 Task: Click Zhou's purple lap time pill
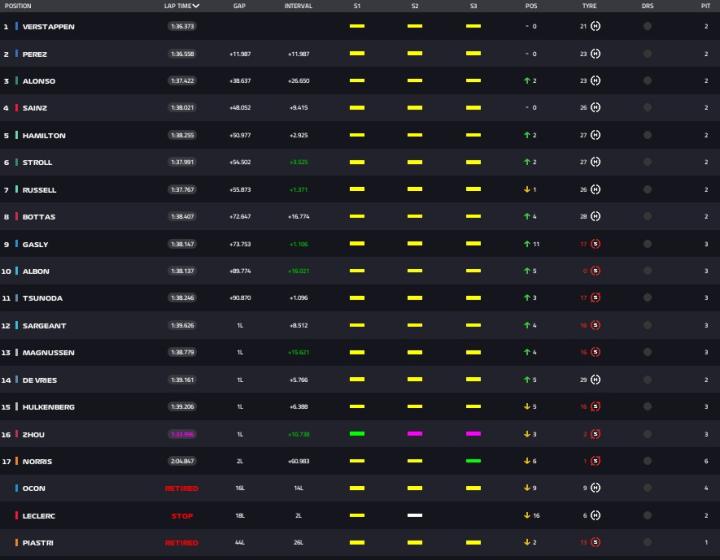coord(182,435)
